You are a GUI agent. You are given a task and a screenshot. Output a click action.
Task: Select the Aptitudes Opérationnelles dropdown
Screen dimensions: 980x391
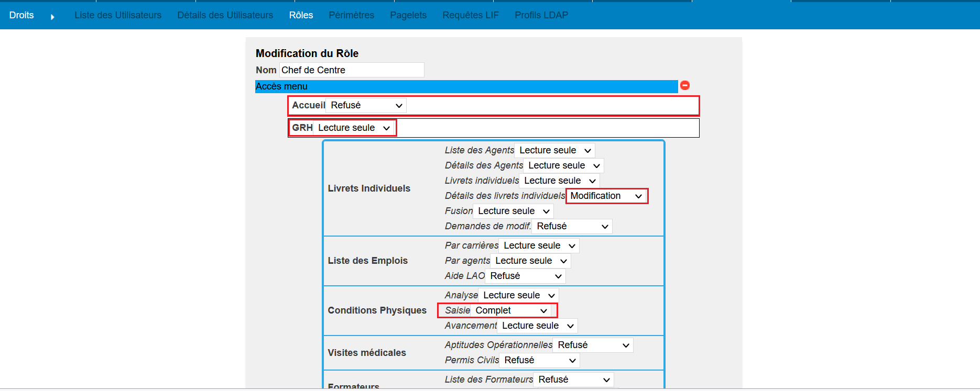tap(593, 345)
